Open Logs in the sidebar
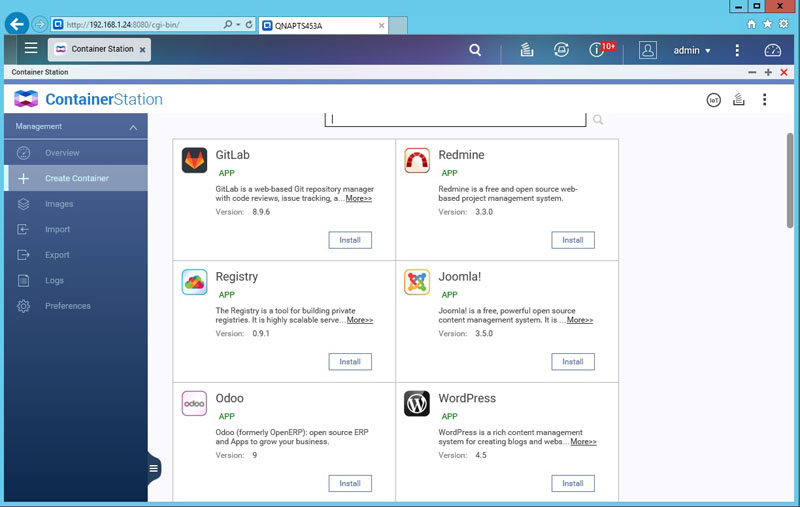800x507 pixels. pos(76,280)
